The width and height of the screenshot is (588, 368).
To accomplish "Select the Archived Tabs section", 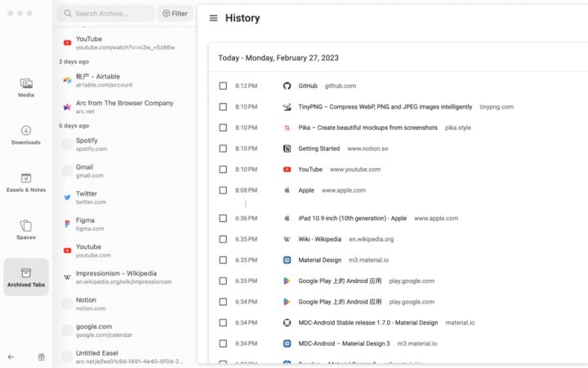I will [x=26, y=277].
